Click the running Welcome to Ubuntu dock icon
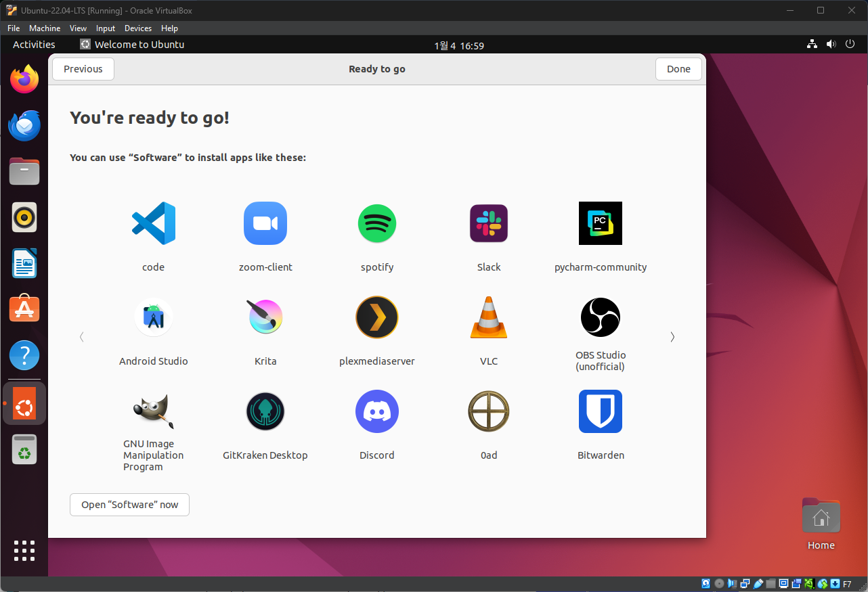The image size is (868, 592). click(24, 403)
